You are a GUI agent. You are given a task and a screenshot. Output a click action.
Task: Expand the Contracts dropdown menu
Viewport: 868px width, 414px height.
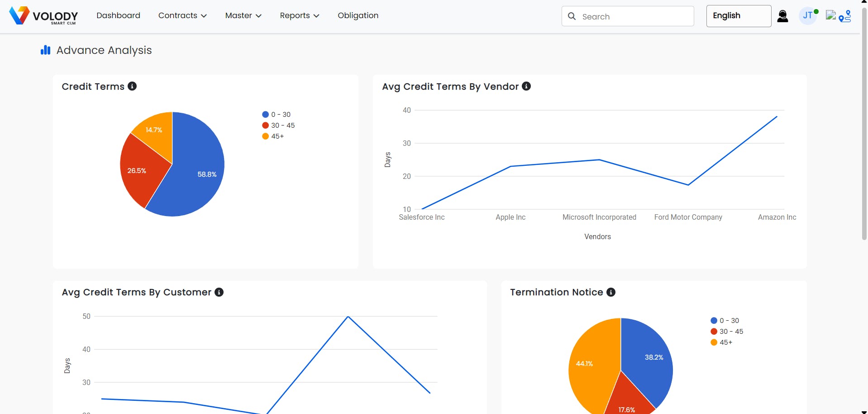click(x=182, y=15)
